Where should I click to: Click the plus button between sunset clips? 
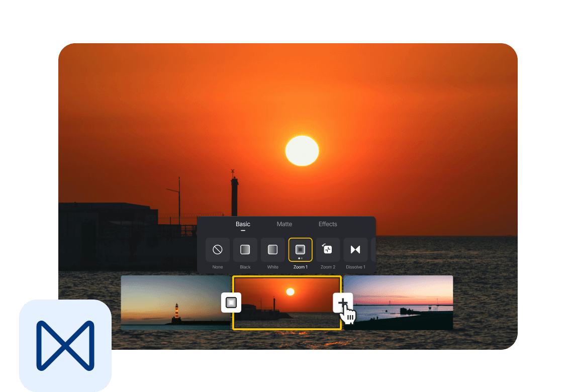pos(342,303)
